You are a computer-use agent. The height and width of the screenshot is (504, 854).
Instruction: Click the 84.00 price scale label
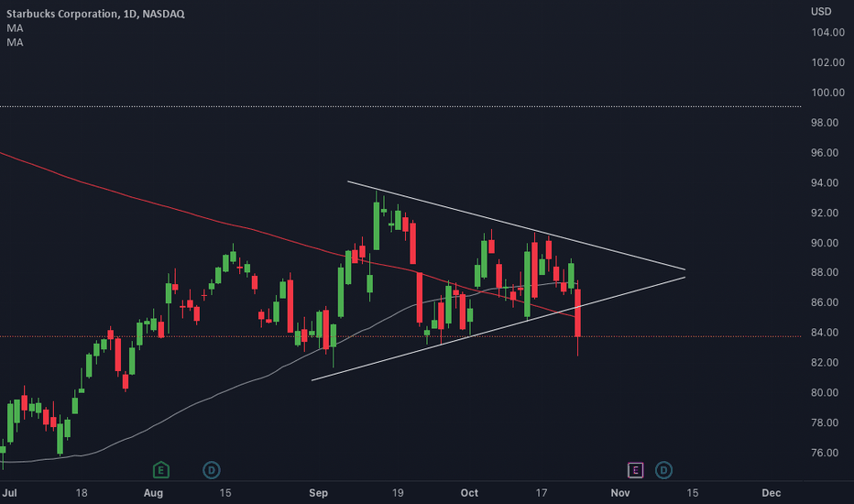click(x=825, y=333)
